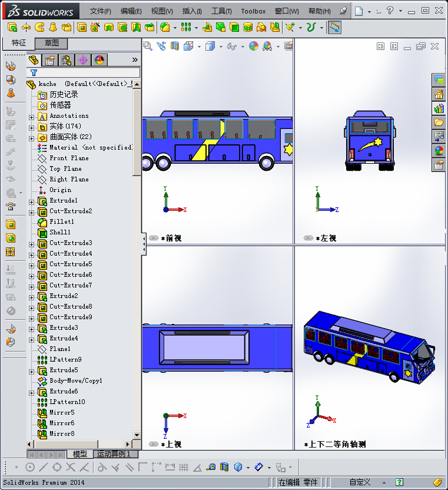Open the Toolbox menu
This screenshot has width=448, height=490.
point(253,11)
